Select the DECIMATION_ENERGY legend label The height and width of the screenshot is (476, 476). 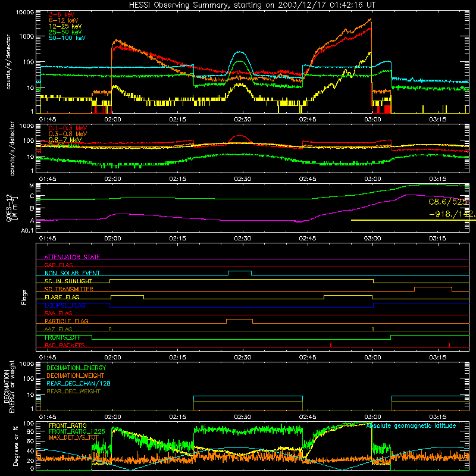click(76, 368)
